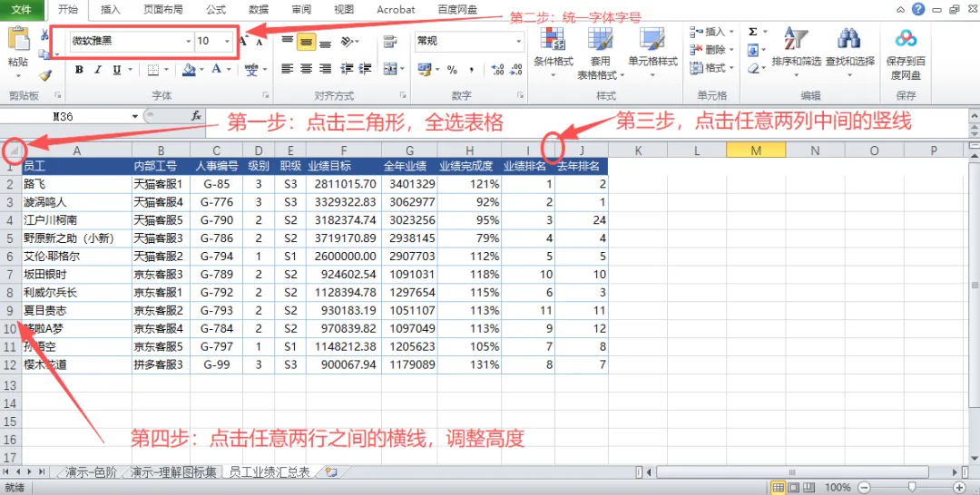Select column M header

[x=756, y=150]
